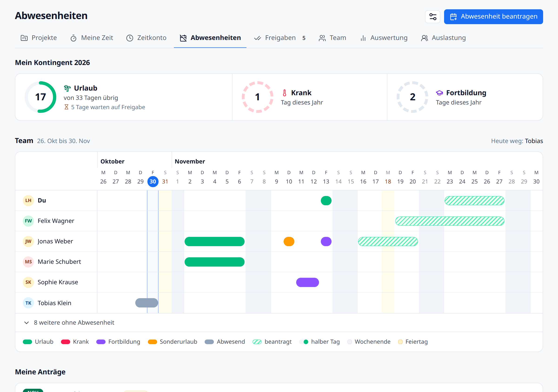Click Felix Wagner's FW avatar
The image size is (558, 392).
(28, 221)
